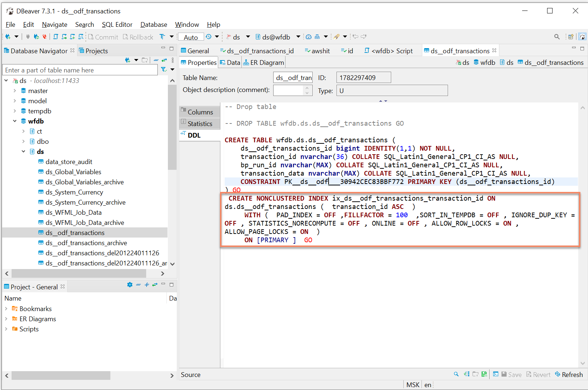This screenshot has height=390, width=588.
Task: Expand the master database node
Action: coord(15,91)
